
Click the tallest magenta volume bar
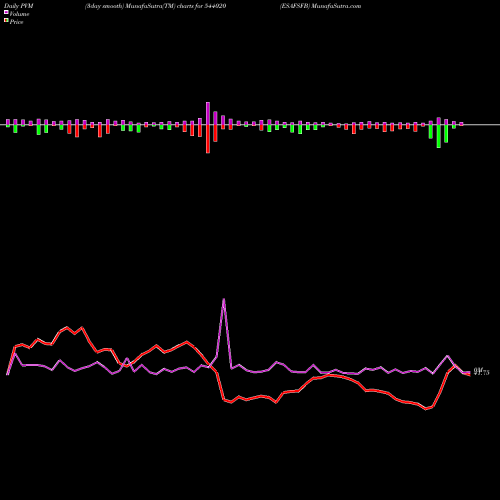208,113
